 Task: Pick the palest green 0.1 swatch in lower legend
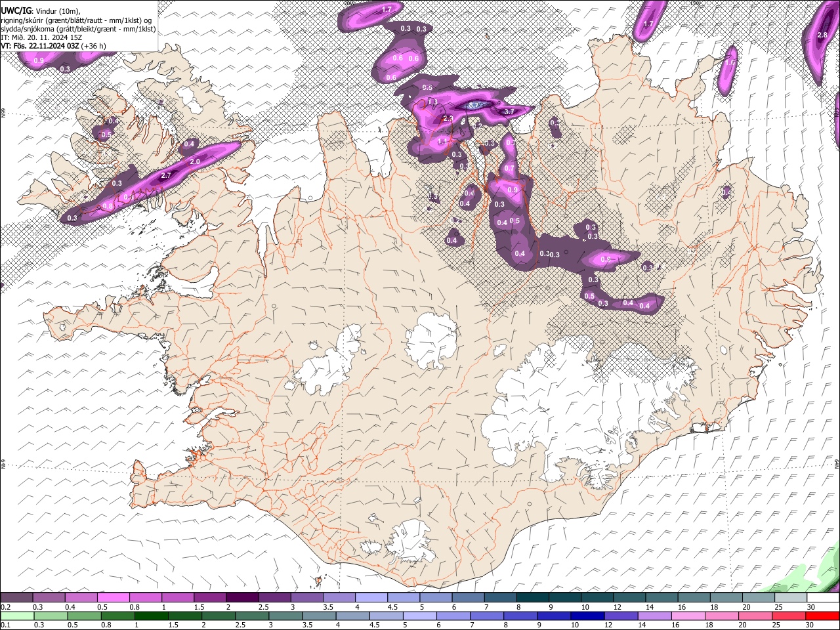[x=16, y=616]
